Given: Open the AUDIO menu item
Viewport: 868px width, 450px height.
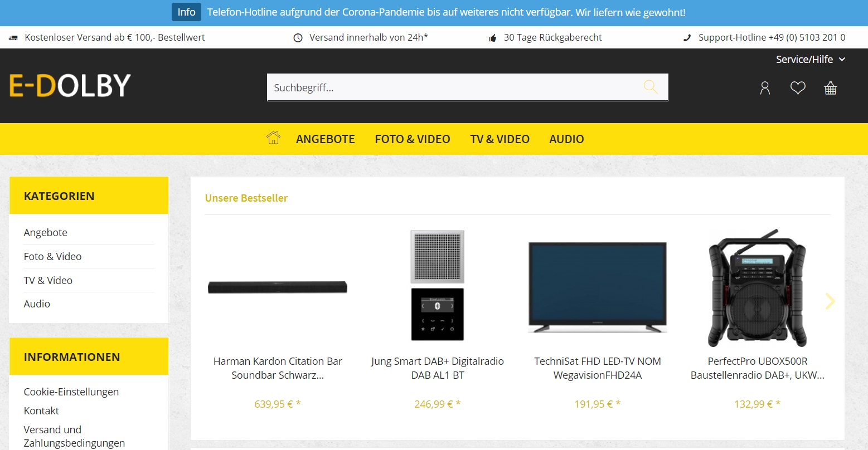Looking at the screenshot, I should coord(567,139).
